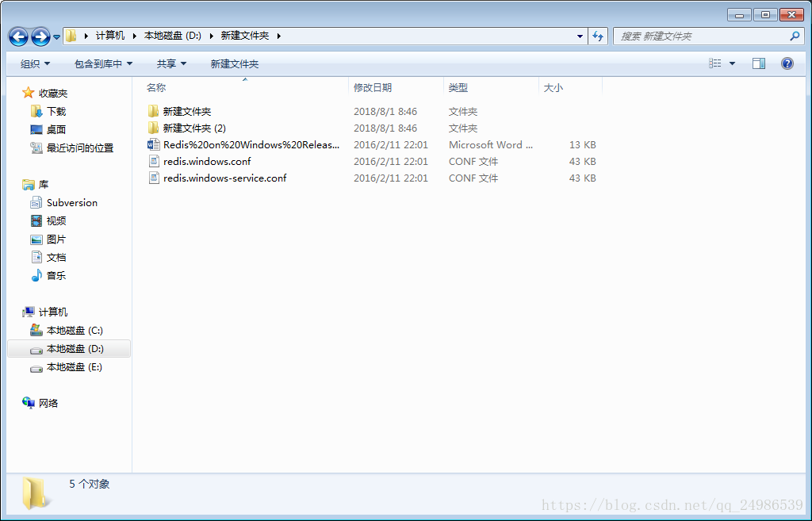Expand the arrow after 新建文件夹 breadcrumb

click(x=278, y=36)
